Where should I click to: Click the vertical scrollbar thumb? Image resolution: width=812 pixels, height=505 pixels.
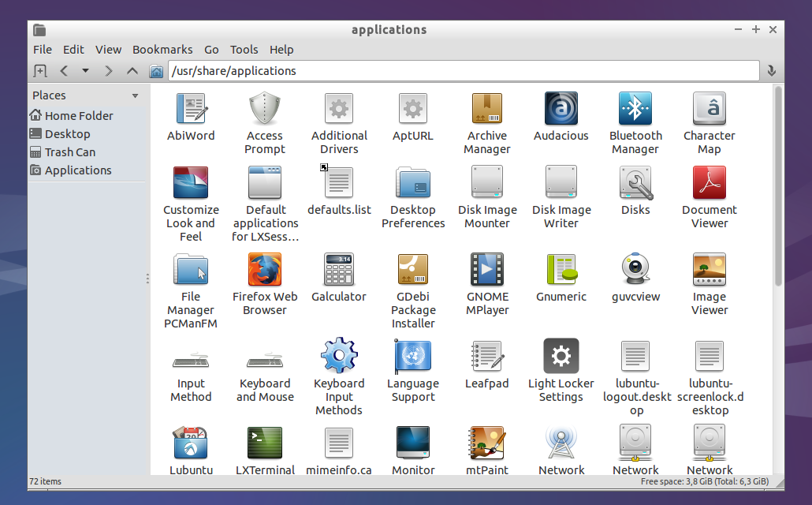click(778, 185)
